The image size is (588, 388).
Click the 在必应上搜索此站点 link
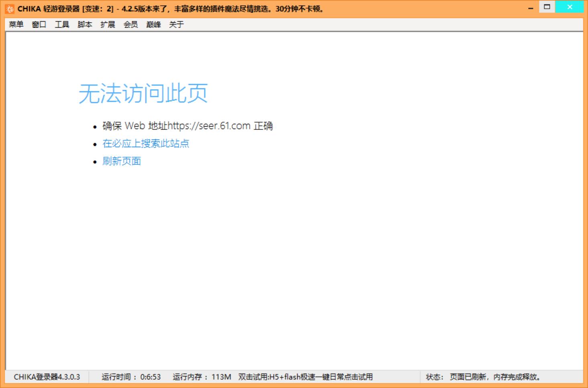point(146,144)
